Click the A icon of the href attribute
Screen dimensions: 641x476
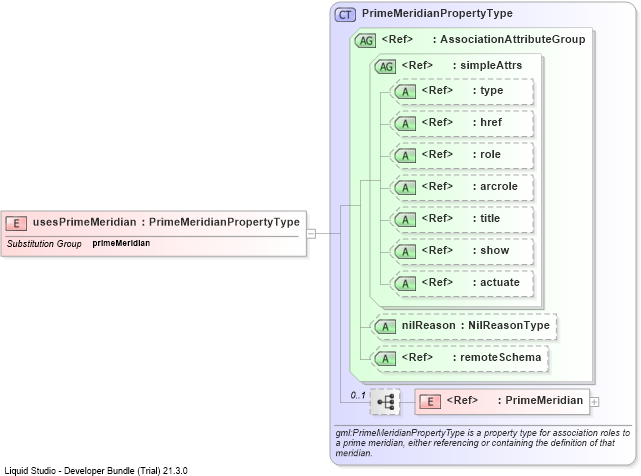(405, 123)
